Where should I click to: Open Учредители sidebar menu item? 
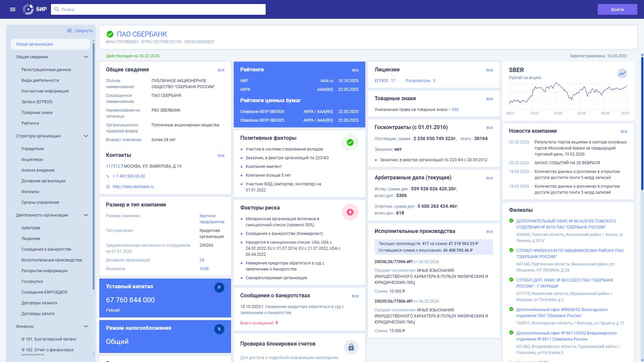pyautogui.click(x=33, y=149)
